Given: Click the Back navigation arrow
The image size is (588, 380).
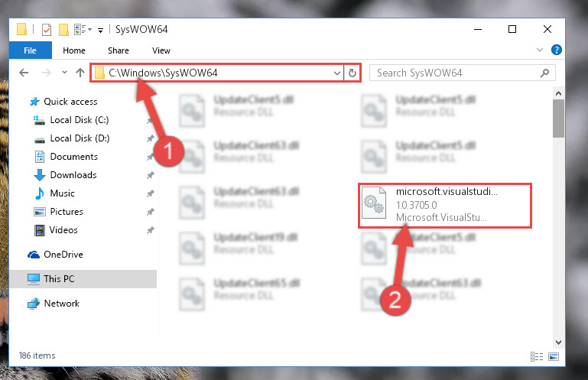Looking at the screenshot, I should (24, 73).
